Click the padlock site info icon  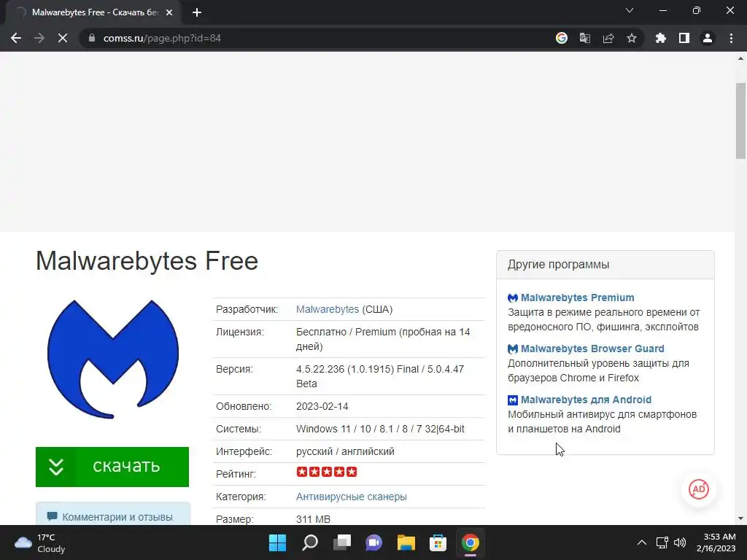(92, 38)
